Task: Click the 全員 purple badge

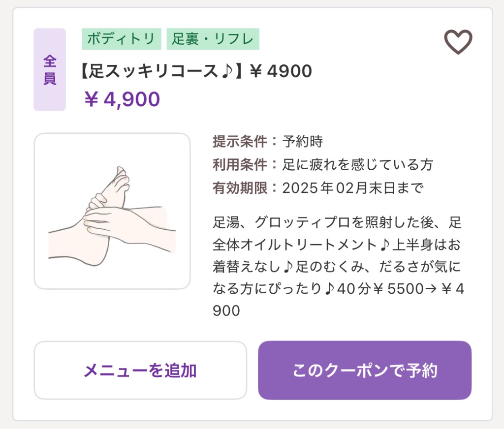Action: [x=50, y=70]
